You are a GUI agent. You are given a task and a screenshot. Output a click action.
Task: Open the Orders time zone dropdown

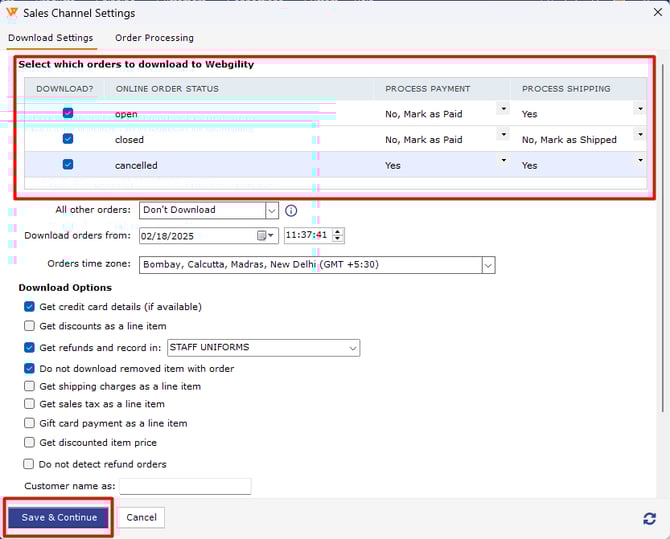488,265
